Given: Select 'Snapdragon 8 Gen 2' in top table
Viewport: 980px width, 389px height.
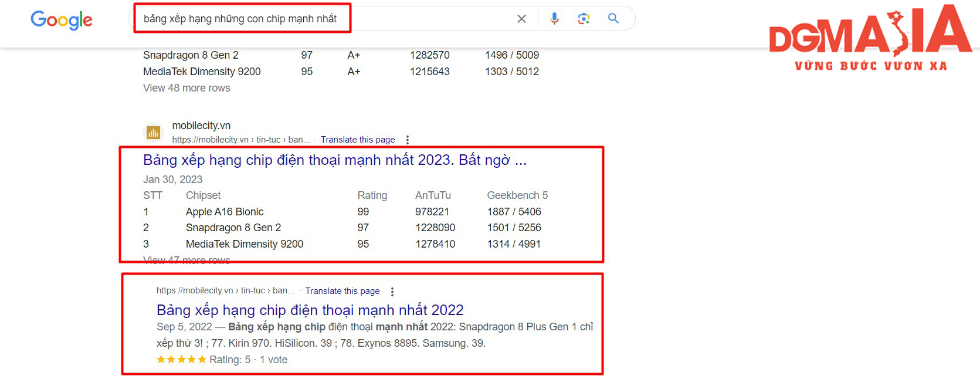Looking at the screenshot, I should coord(191,55).
